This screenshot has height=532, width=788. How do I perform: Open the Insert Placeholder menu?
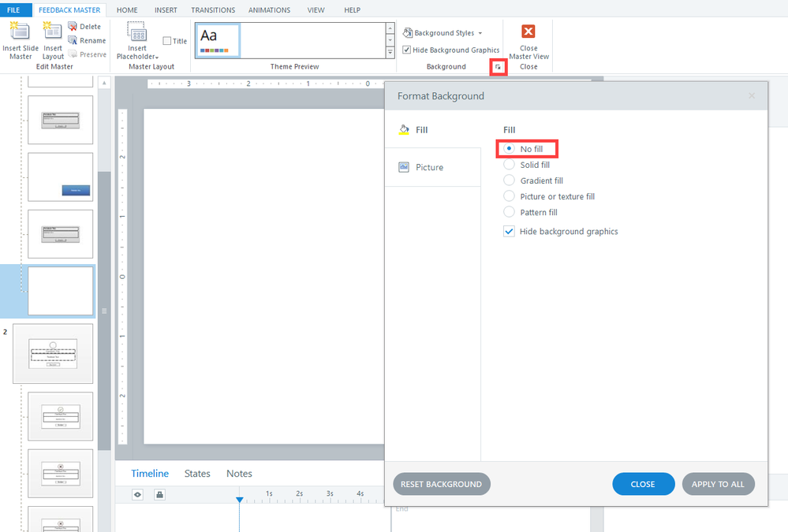[x=136, y=41]
